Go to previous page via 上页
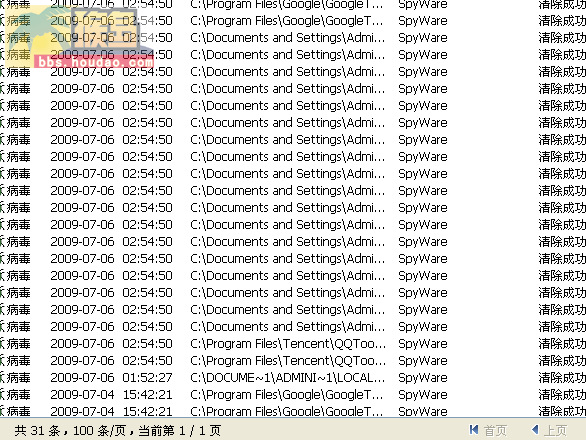The width and height of the screenshot is (586, 440). (x=555, y=431)
